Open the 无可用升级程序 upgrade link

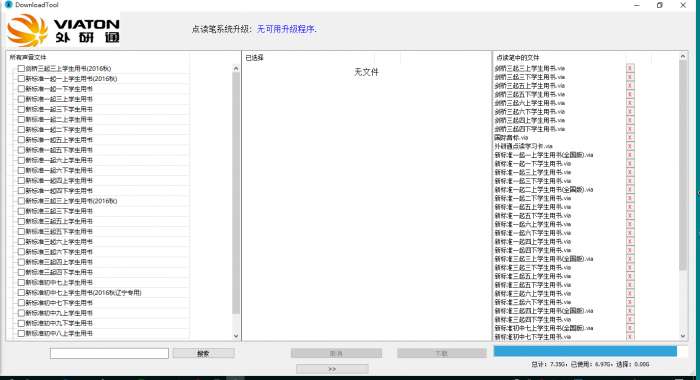pos(287,29)
